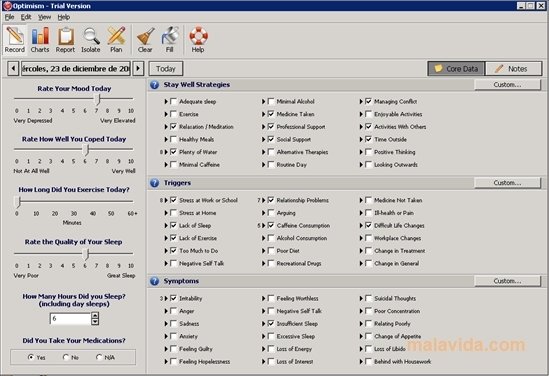Expand the Lack of Sleep arrow
549x376 pixels.
click(x=166, y=225)
